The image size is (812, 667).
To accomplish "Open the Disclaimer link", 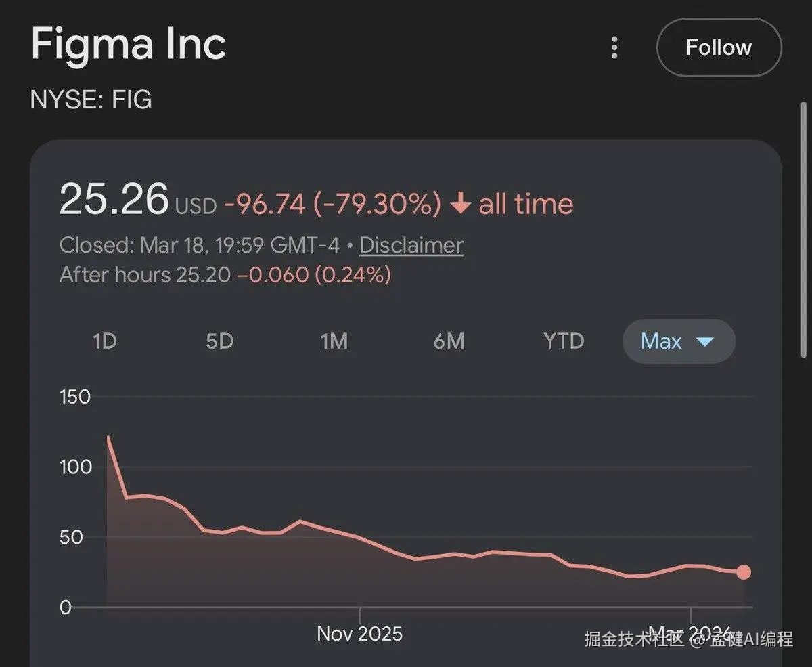I will click(411, 244).
